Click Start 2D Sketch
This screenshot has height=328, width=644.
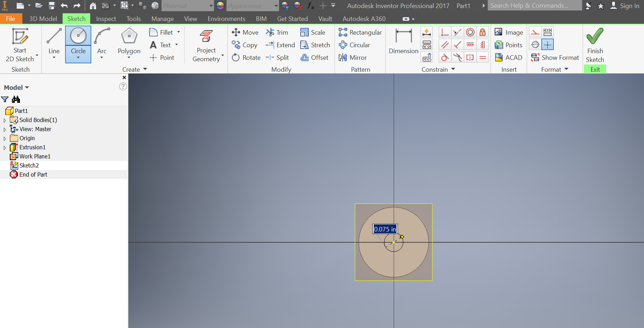(x=20, y=45)
